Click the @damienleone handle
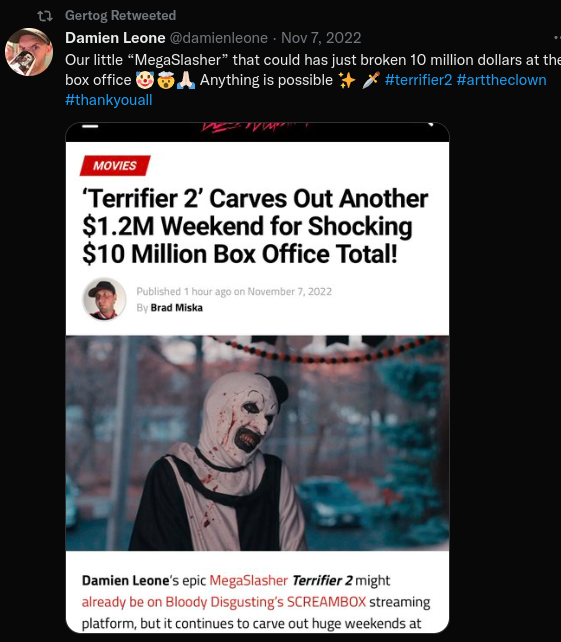The height and width of the screenshot is (642, 561). point(219,38)
